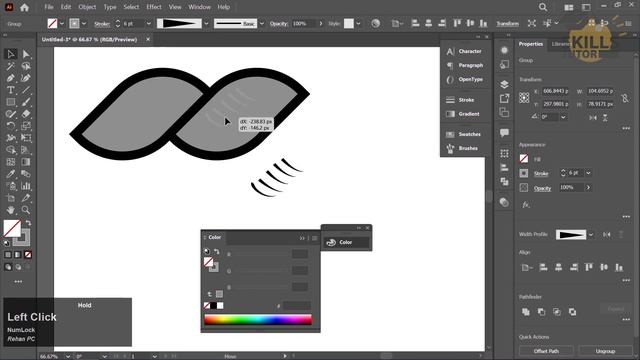The image size is (640, 360).
Task: Open the Comments panel icon
Action: pos(504,133)
